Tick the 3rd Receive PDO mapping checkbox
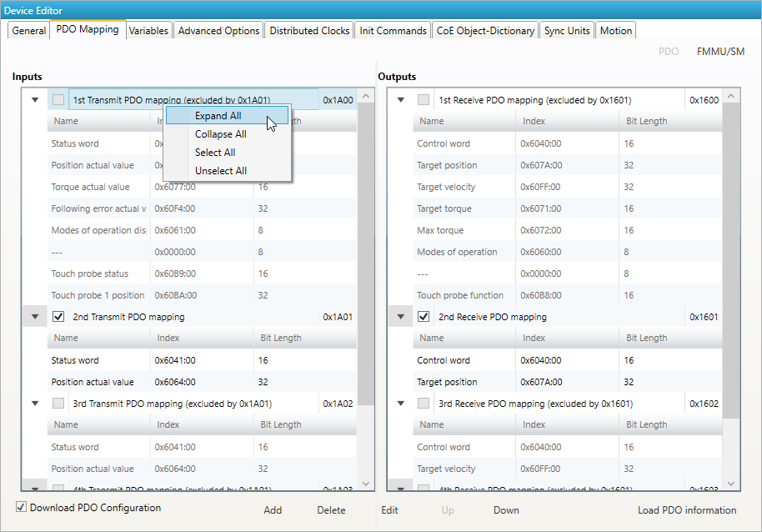Image resolution: width=762 pixels, height=532 pixels. click(x=424, y=404)
